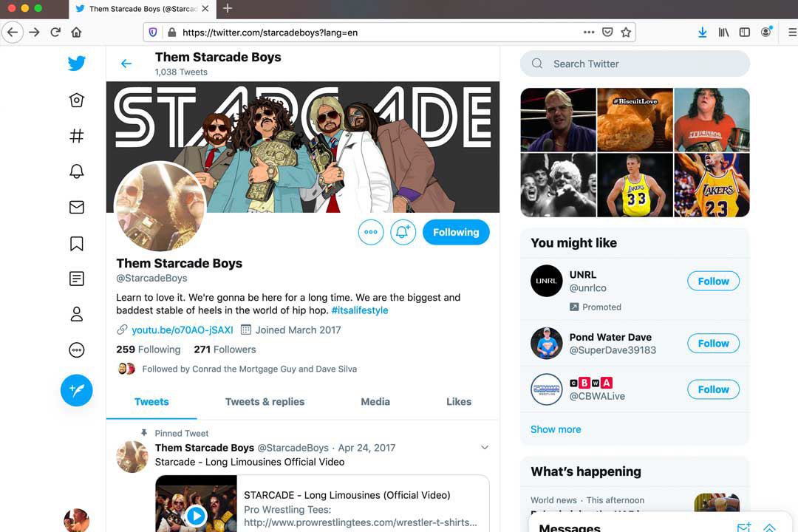Open profile more options ellipsis button
Image resolution: width=798 pixels, height=532 pixels.
(370, 232)
